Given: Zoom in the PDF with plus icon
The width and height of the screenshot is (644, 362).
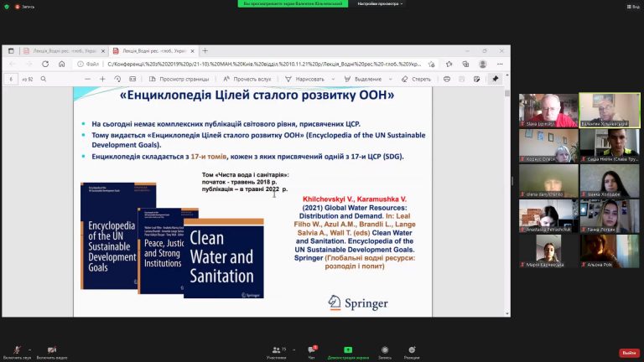Looking at the screenshot, I should (x=102, y=80).
